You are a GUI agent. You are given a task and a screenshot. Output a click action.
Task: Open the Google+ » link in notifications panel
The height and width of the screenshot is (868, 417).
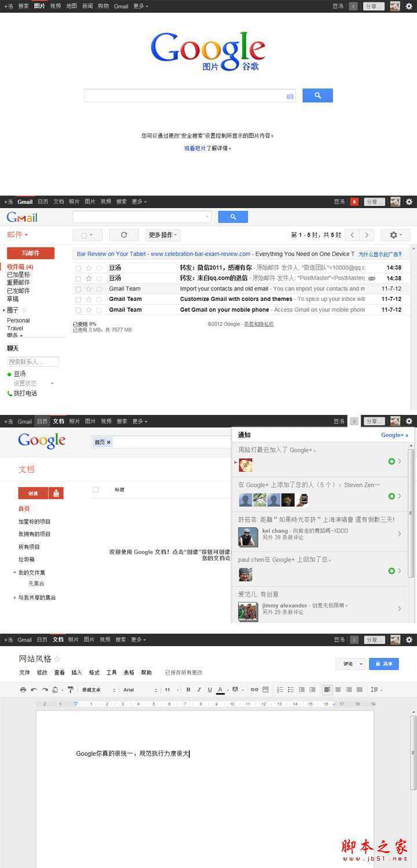coord(394,435)
